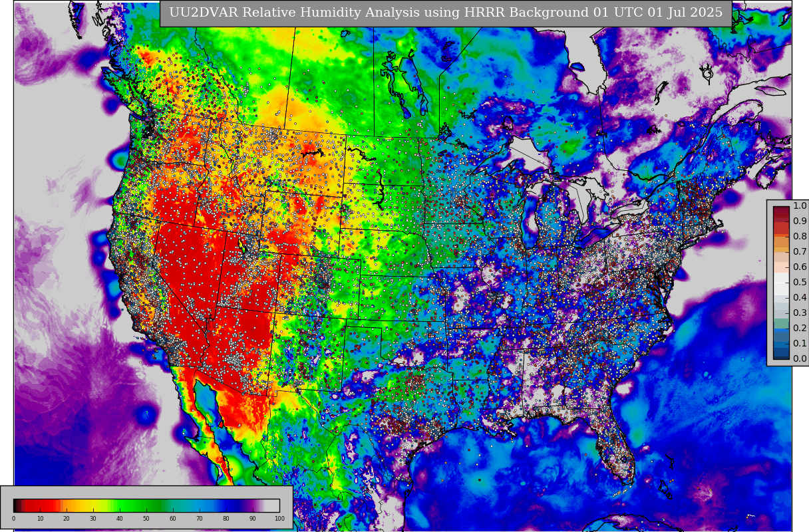The width and height of the screenshot is (809, 532).
Task: Pick the pale peach swatch in right colorbar
Action: point(781,267)
